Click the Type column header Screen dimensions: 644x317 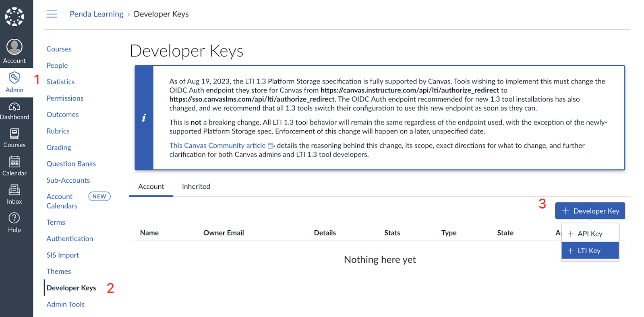(x=449, y=233)
